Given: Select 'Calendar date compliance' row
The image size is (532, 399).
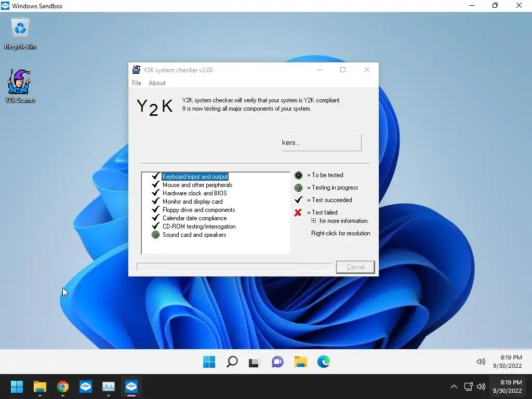Looking at the screenshot, I should 194,218.
